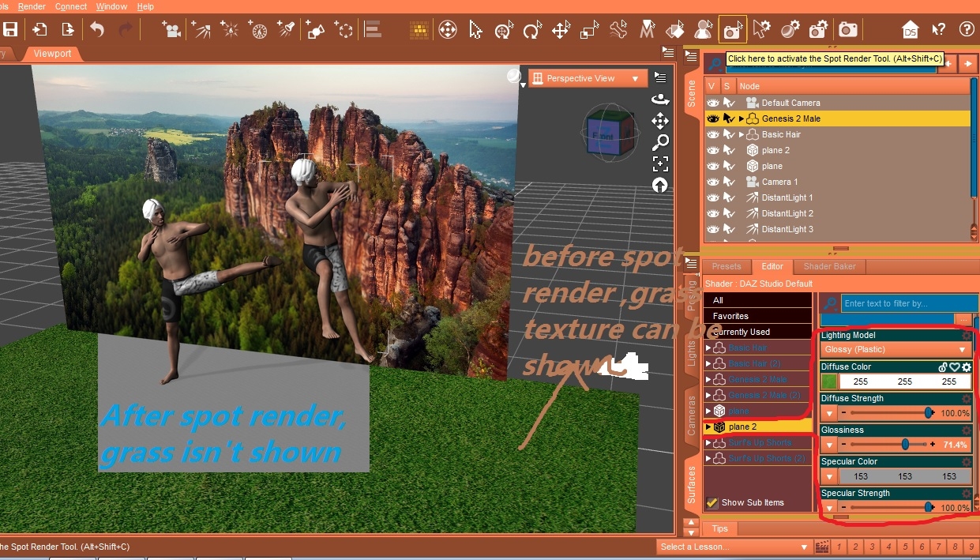Image resolution: width=980 pixels, height=560 pixels.
Task: Open the Lighting Model Glossy (Plastic) dropdown
Action: (x=895, y=349)
